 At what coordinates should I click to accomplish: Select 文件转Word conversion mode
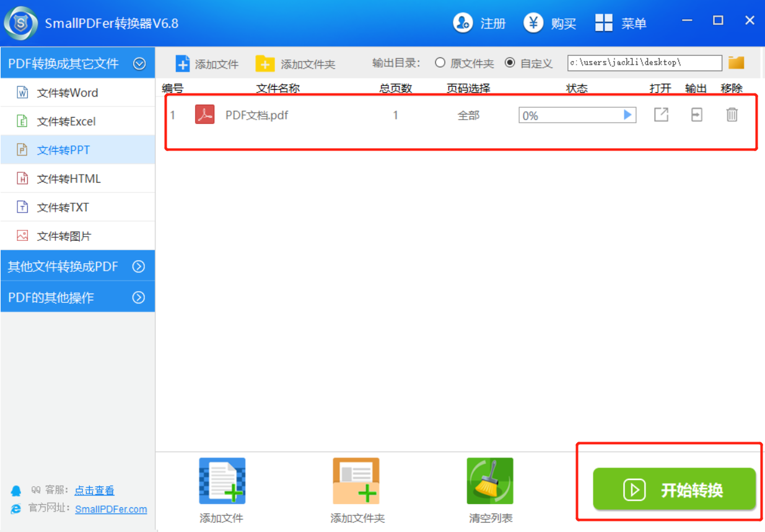click(77, 93)
